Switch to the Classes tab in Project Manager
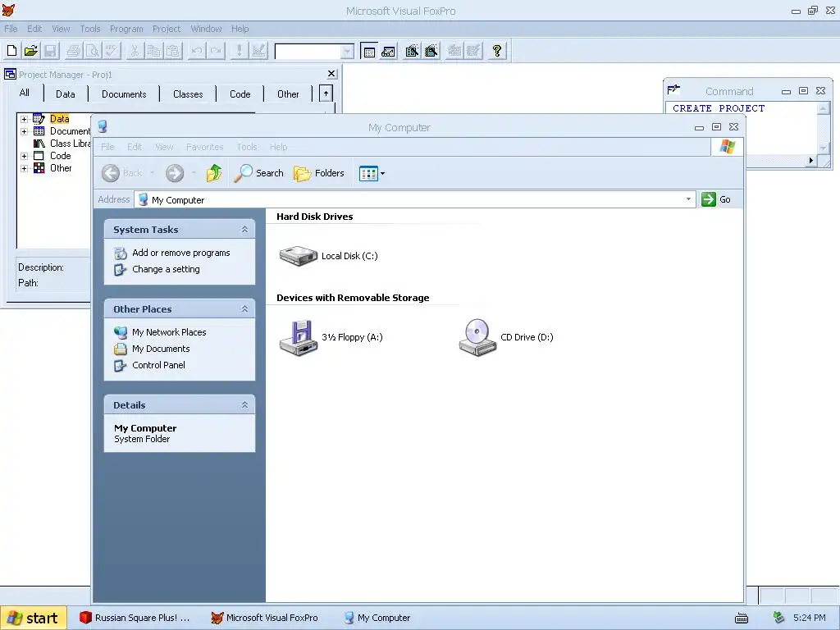The height and width of the screenshot is (630, 840). pos(188,94)
